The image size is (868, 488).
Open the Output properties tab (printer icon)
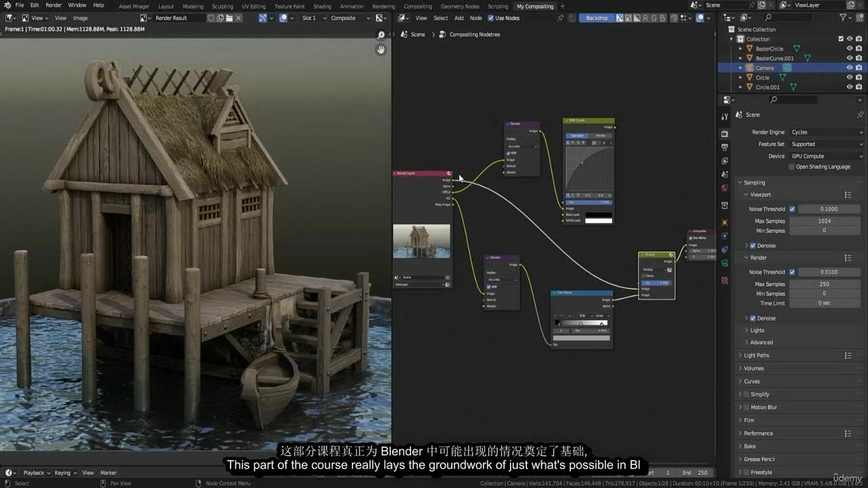tap(724, 147)
